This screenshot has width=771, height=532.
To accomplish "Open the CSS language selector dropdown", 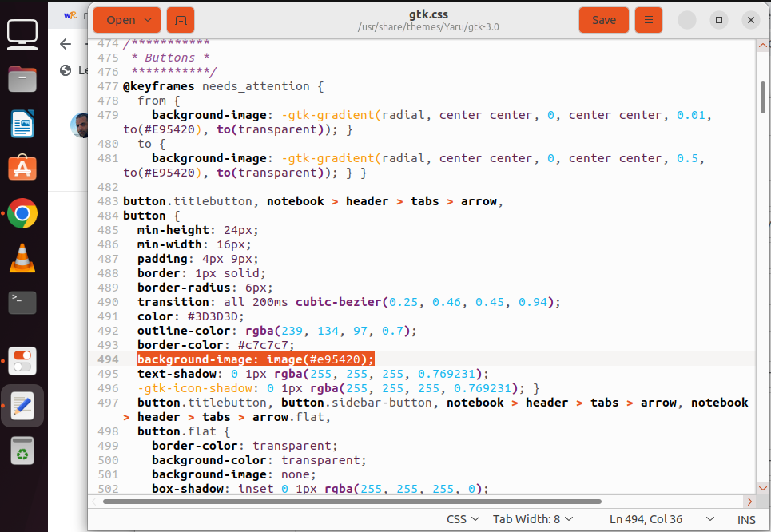I will pyautogui.click(x=463, y=519).
